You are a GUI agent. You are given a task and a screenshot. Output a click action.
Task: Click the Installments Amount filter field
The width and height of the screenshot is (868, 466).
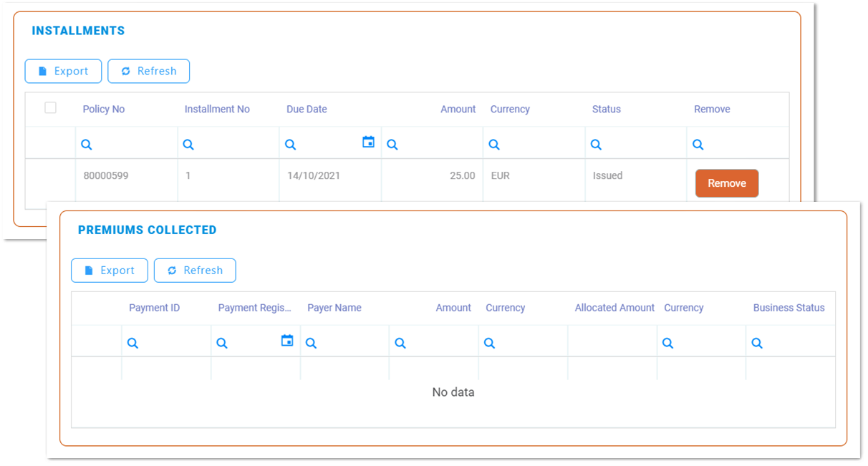437,145
